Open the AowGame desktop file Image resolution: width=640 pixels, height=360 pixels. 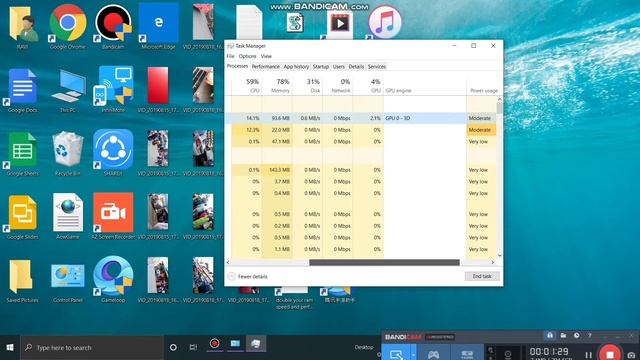(x=68, y=216)
